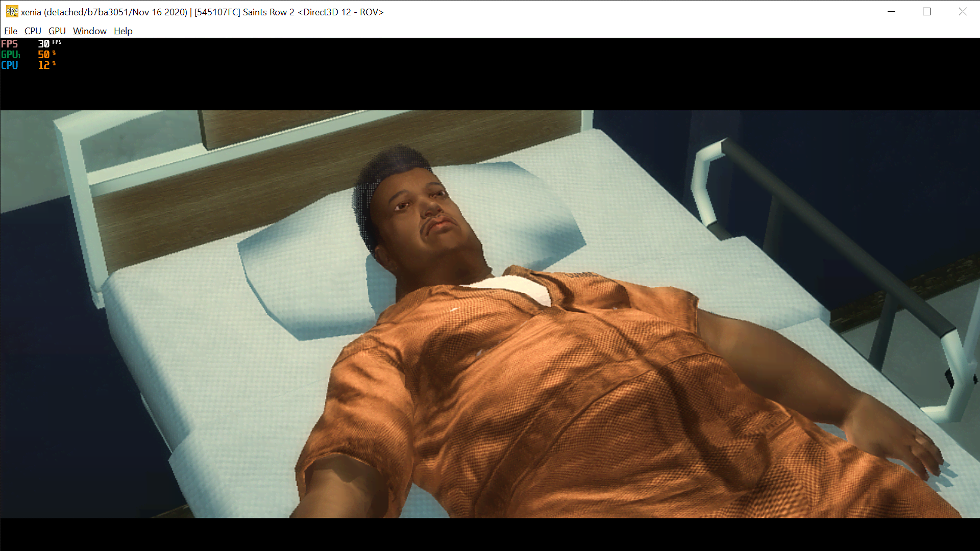Viewport: 980px width, 551px height.
Task: Click the Saints Row 2 title bar text
Action: click(268, 12)
